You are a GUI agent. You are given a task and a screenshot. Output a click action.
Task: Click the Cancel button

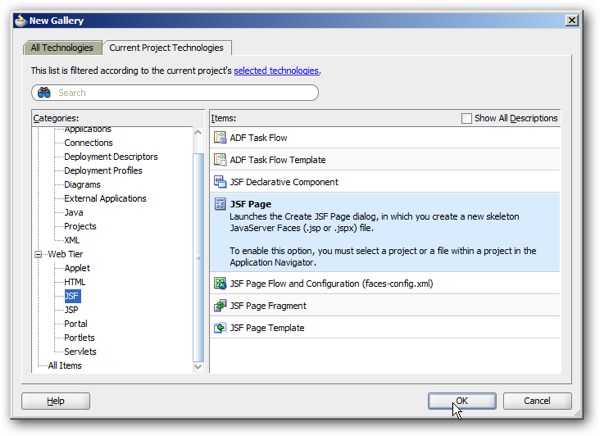[537, 401]
